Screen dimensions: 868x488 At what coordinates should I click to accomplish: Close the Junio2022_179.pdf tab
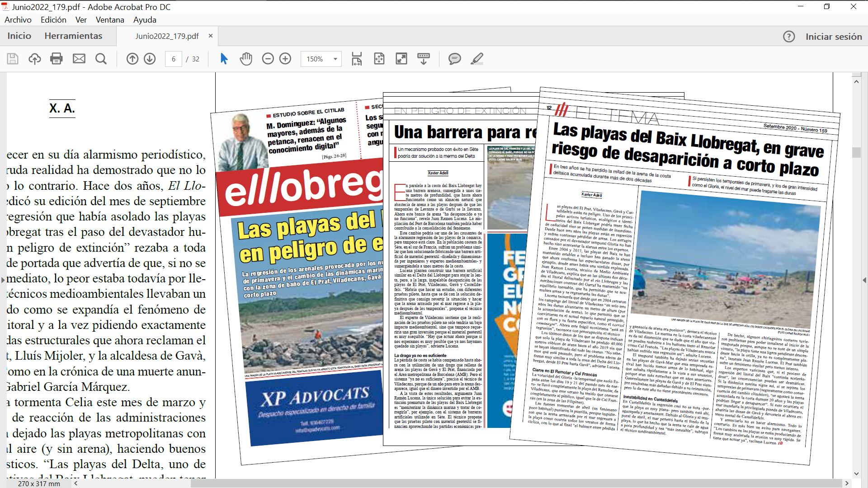pyautogui.click(x=211, y=36)
